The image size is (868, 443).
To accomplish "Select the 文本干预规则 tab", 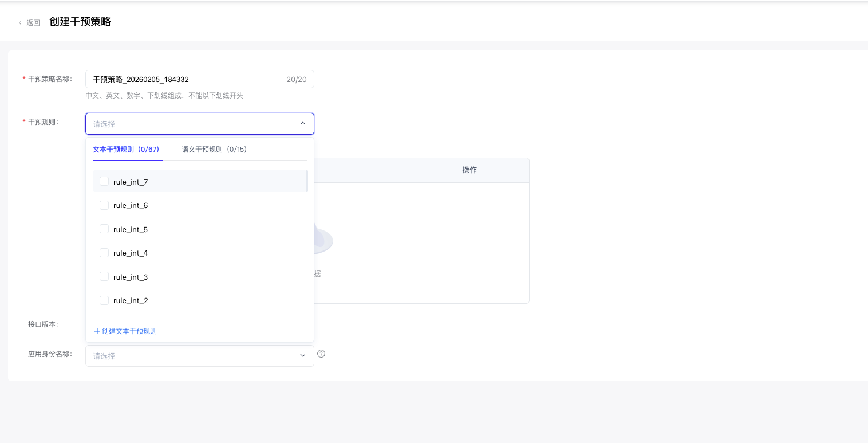I will 126,150.
